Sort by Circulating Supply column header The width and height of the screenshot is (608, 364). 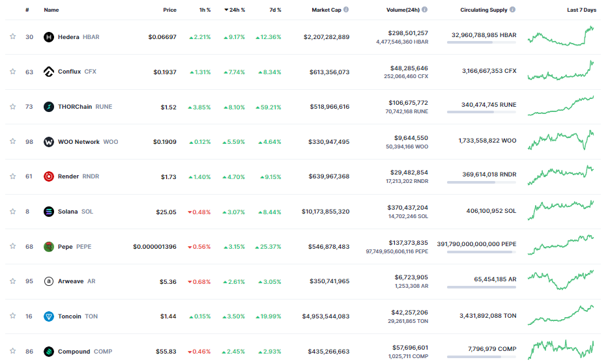pyautogui.click(x=484, y=10)
